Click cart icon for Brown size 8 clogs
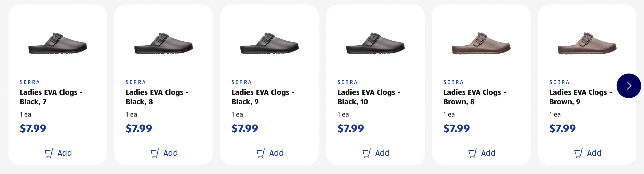 (x=473, y=153)
